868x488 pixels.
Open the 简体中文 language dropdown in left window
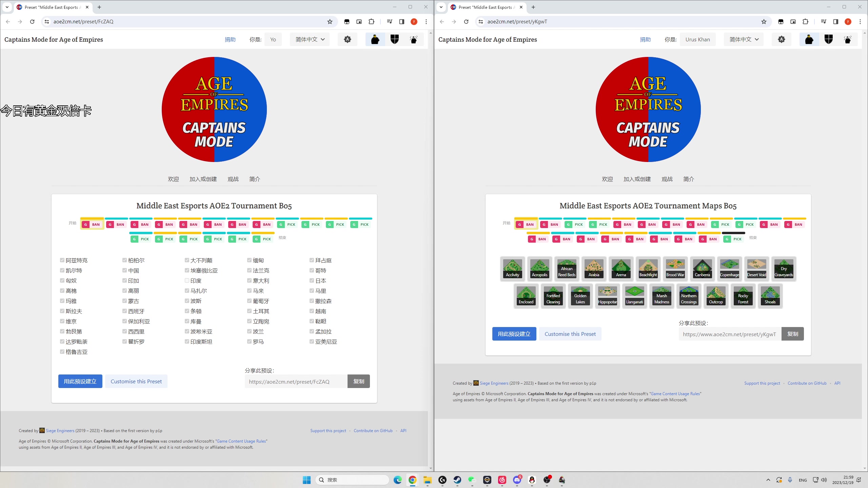pyautogui.click(x=310, y=40)
